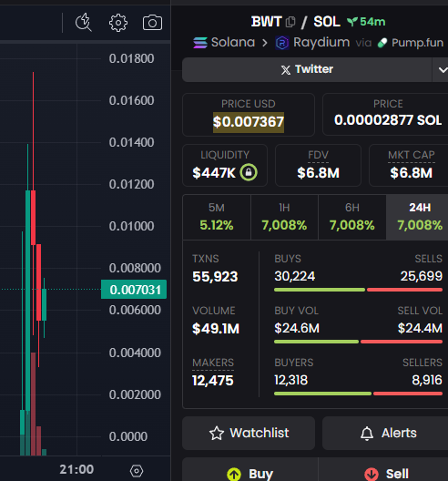This screenshot has height=481, width=448.
Task: Click the SOL quote symbol in header
Action: 327,22
